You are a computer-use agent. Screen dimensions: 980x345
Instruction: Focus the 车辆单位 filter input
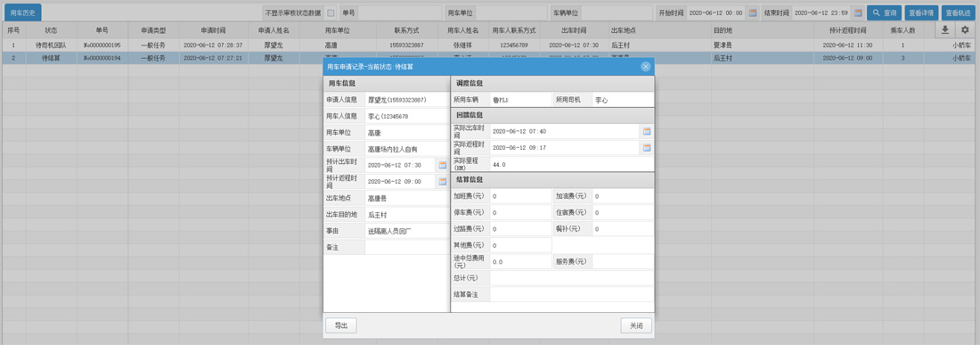pyautogui.click(x=617, y=12)
